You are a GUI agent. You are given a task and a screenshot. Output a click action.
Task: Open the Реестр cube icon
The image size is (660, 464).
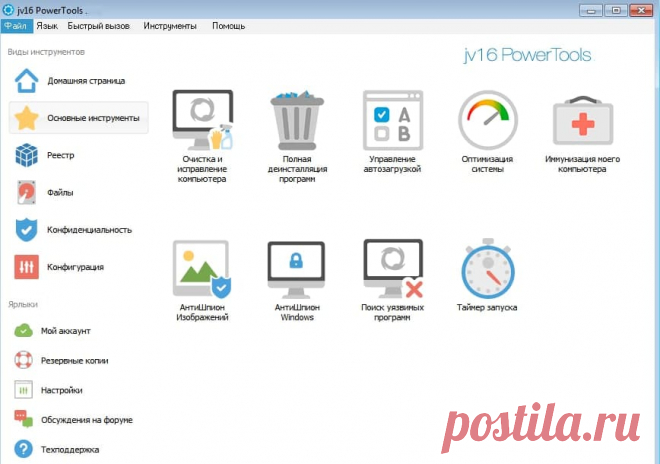pyautogui.click(x=27, y=155)
